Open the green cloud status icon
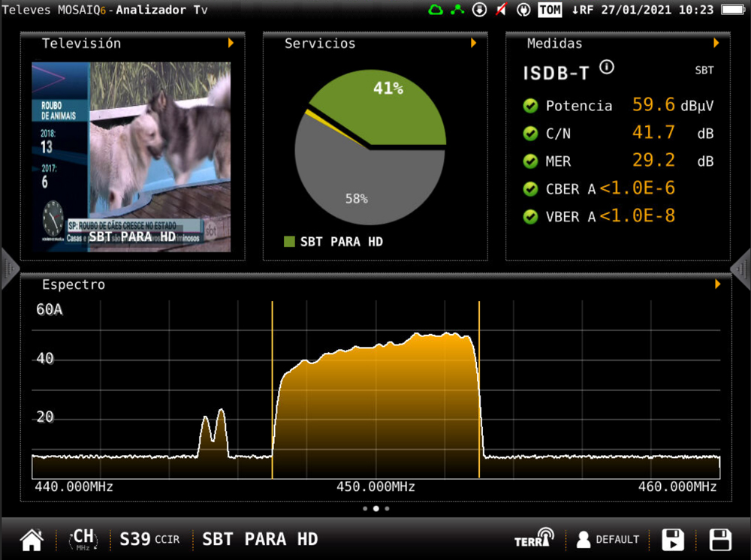This screenshot has height=560, width=751. (436, 10)
